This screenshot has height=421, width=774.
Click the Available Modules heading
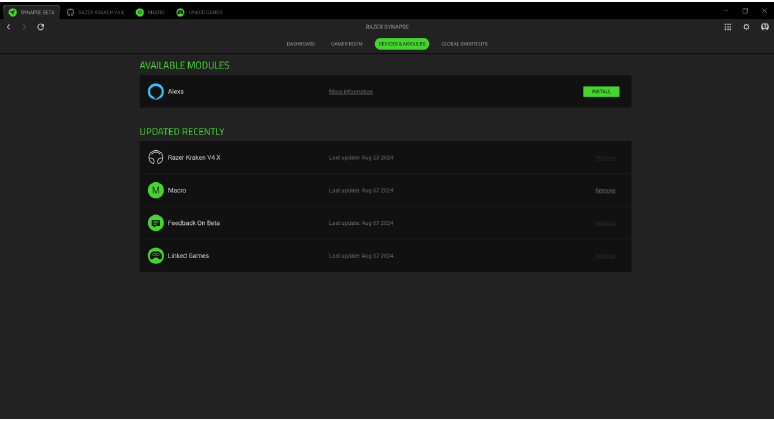point(184,65)
